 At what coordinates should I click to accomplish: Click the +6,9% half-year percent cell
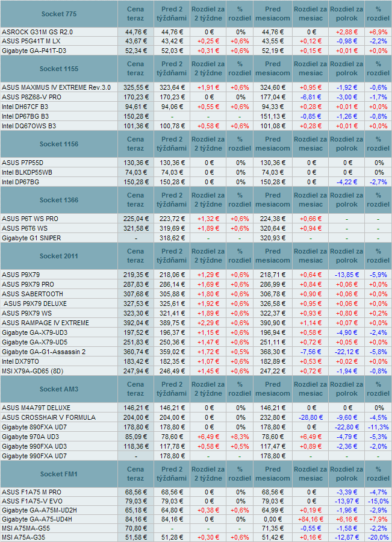[x=378, y=32]
